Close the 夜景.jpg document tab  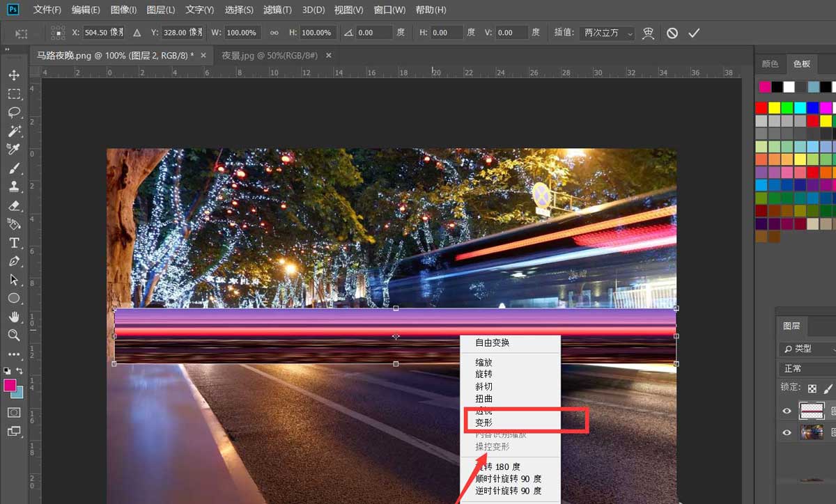pyautogui.click(x=329, y=55)
